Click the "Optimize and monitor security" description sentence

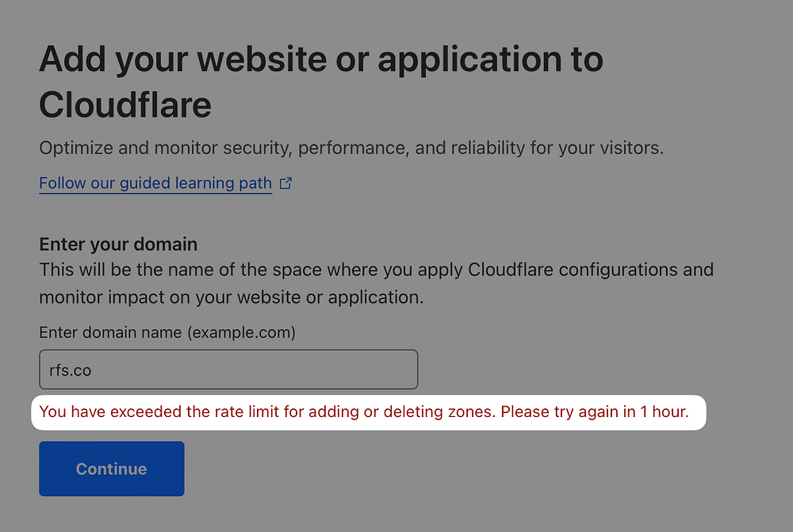(x=351, y=147)
